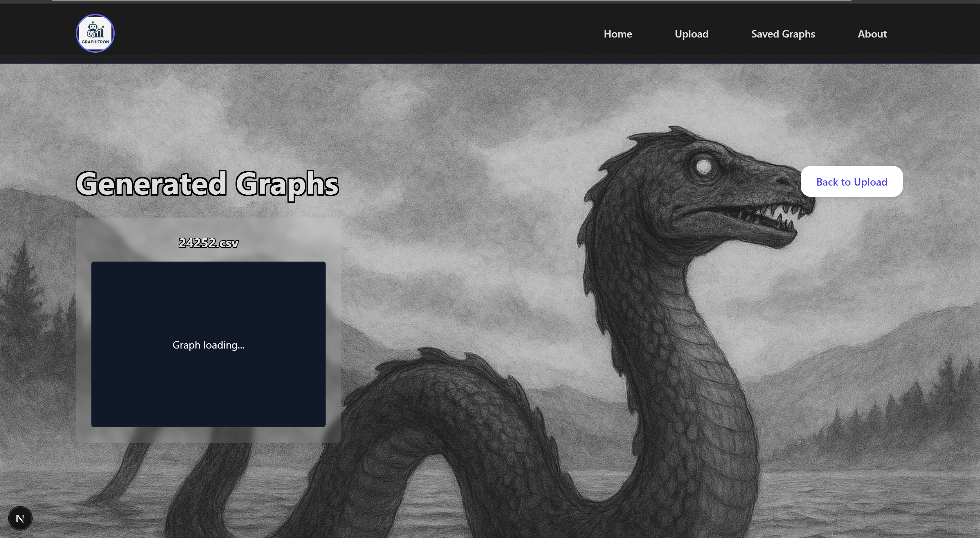
Task: Click the GRAPHITRON text inside logo
Action: click(95, 42)
